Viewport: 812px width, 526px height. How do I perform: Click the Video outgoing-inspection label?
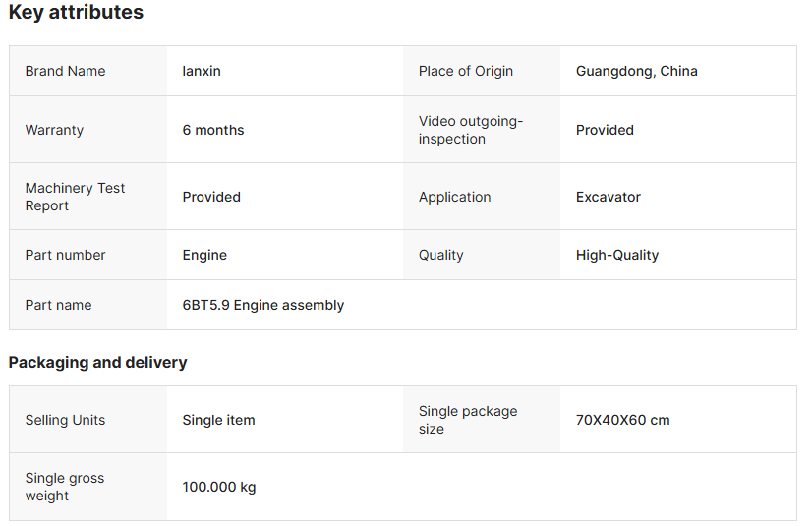click(x=471, y=130)
